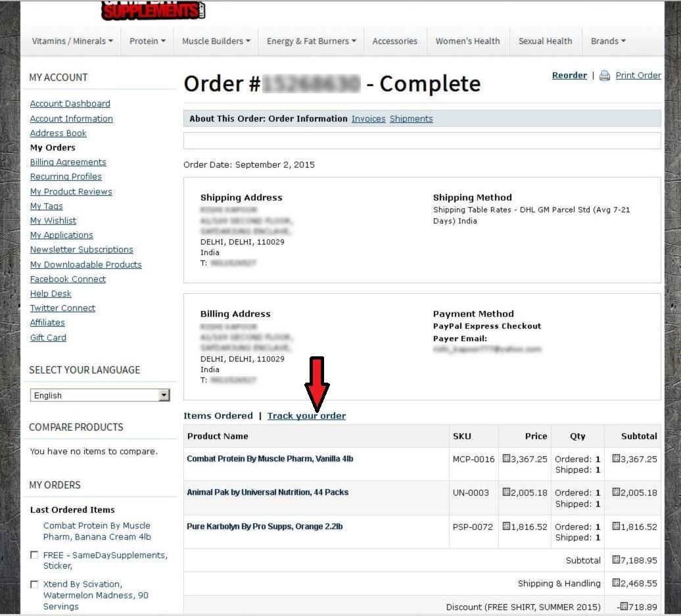Open the Sexual Health category

tap(545, 41)
